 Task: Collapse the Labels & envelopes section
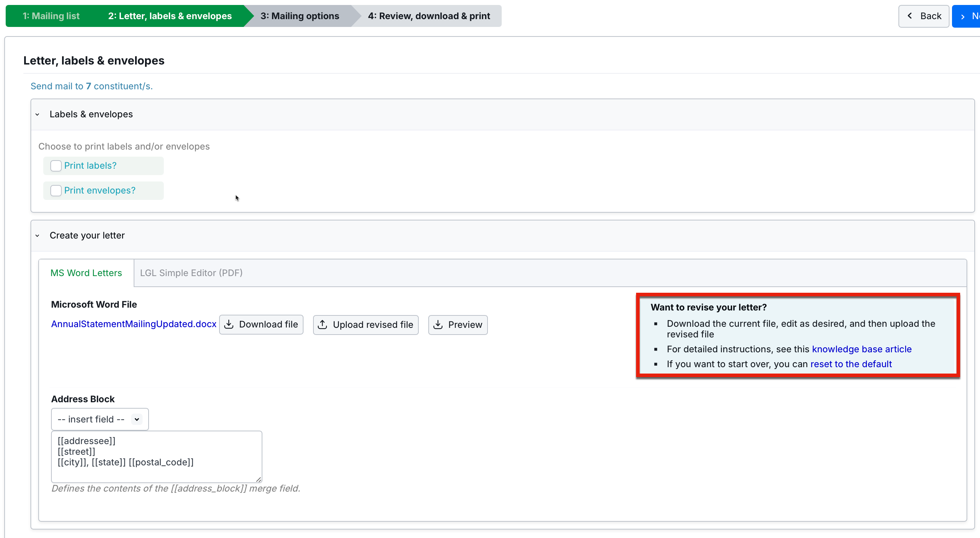(37, 114)
